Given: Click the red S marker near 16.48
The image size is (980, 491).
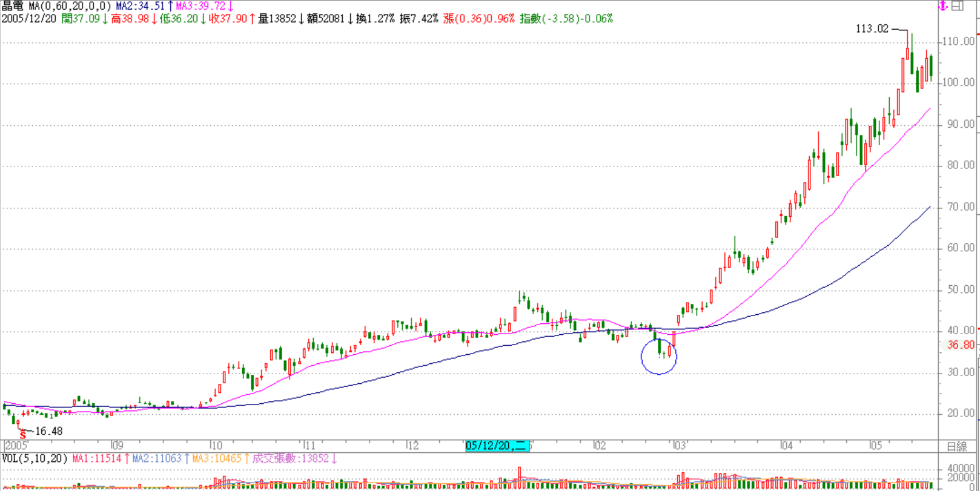Looking at the screenshot, I should point(23,435).
